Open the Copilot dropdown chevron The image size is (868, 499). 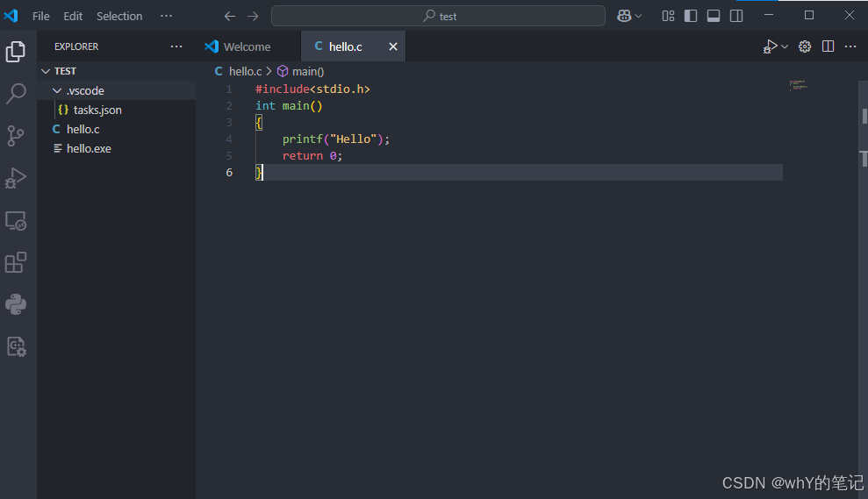click(x=638, y=16)
